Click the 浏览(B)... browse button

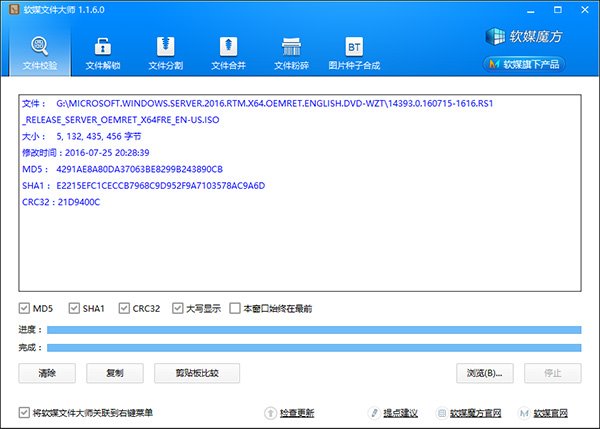(485, 373)
